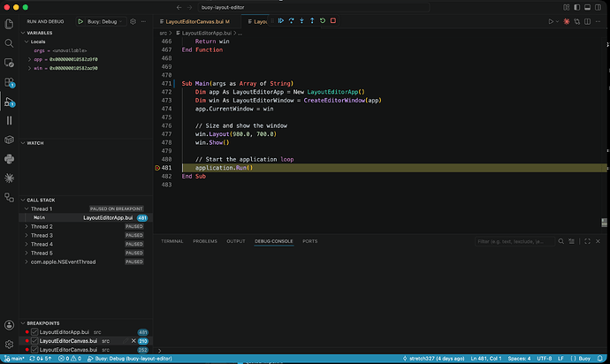Open the Extensions view in activity bar

9,82
